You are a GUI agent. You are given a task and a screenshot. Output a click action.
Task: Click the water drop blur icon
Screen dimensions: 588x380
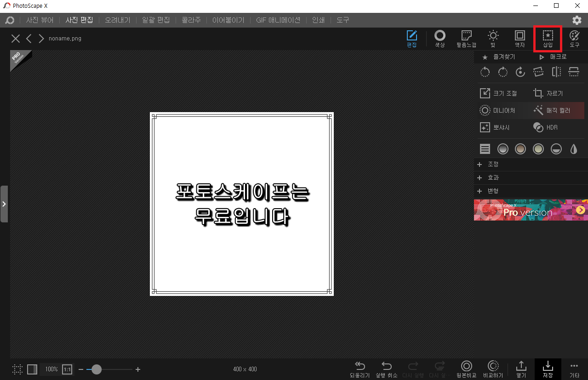pyautogui.click(x=574, y=149)
